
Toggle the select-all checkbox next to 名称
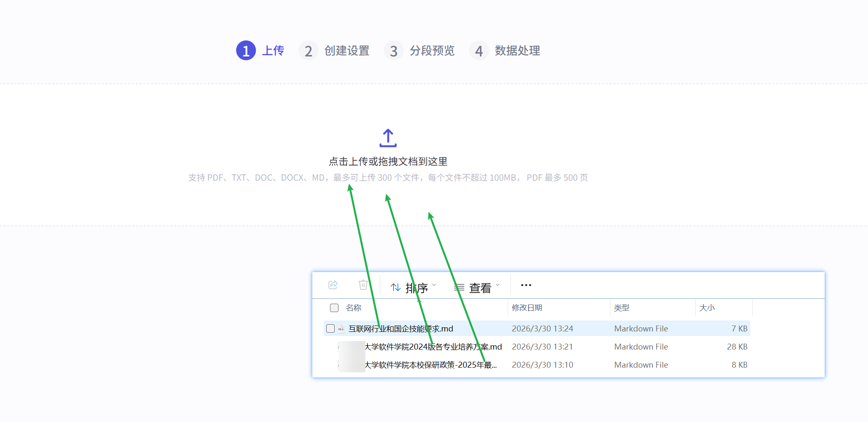[x=334, y=308]
